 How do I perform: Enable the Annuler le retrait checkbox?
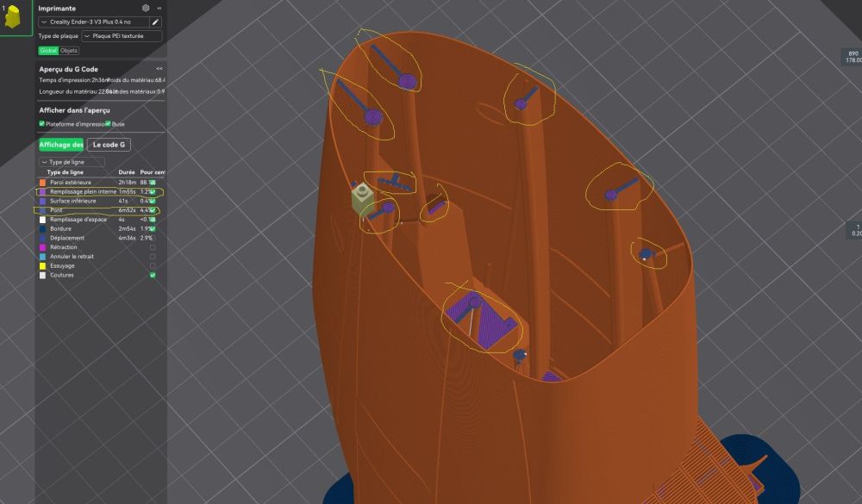click(153, 257)
